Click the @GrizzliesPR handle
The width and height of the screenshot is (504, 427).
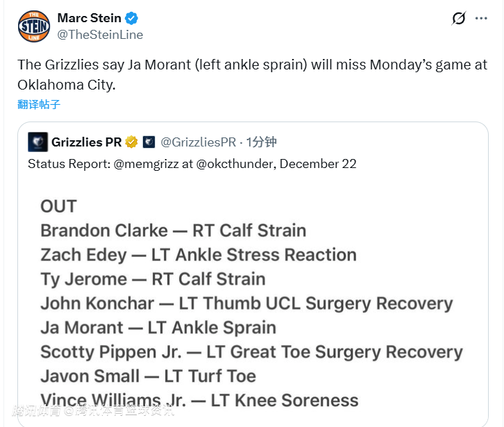click(x=198, y=142)
